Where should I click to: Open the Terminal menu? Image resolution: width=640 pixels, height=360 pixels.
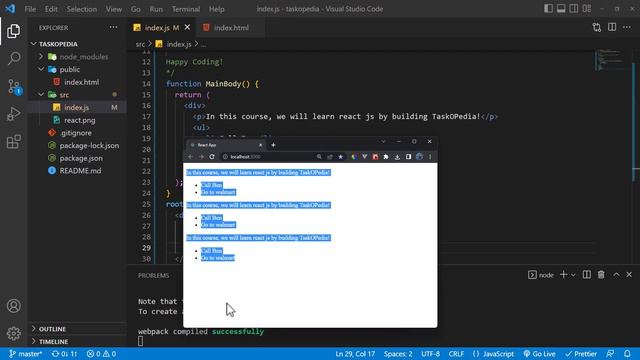(x=186, y=9)
